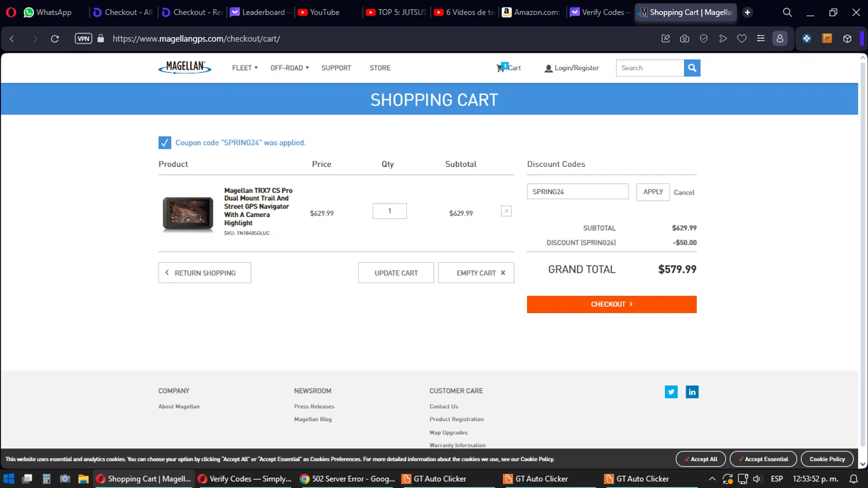The height and width of the screenshot is (488, 868).
Task: Add page to bookmarks heart icon
Action: pos(742,39)
